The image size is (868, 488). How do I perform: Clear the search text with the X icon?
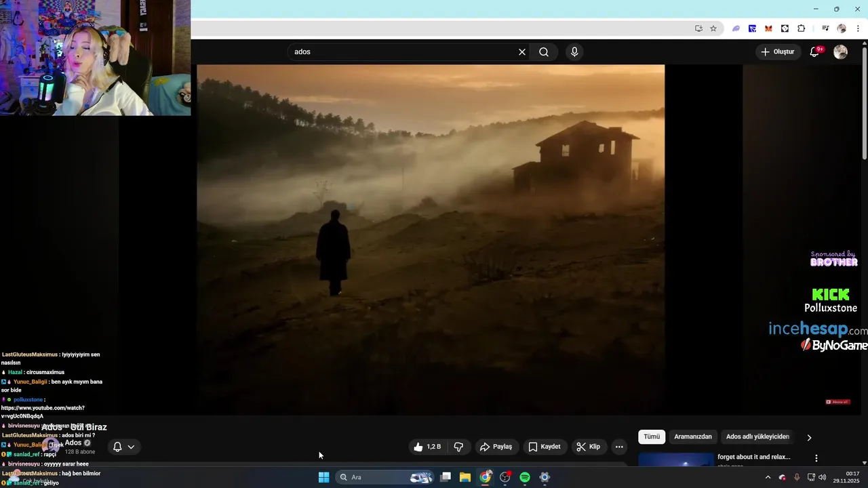(522, 52)
